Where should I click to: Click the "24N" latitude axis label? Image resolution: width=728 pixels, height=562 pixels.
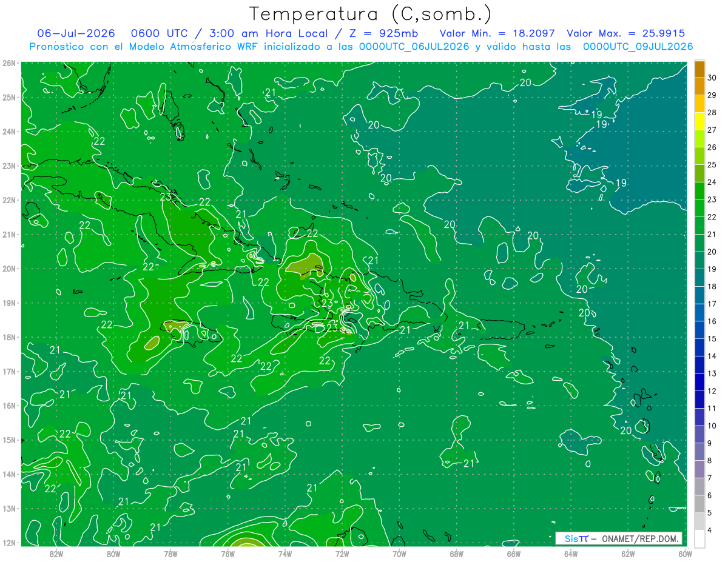(8, 132)
